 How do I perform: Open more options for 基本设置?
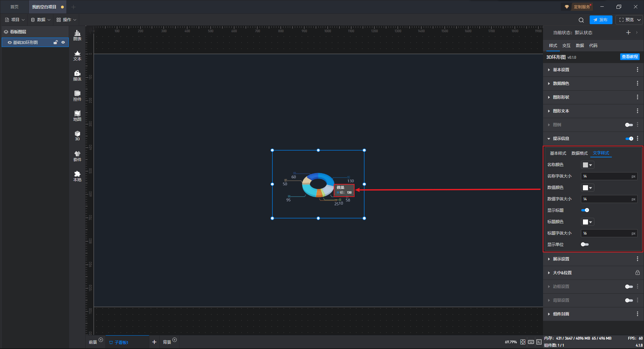pyautogui.click(x=637, y=69)
